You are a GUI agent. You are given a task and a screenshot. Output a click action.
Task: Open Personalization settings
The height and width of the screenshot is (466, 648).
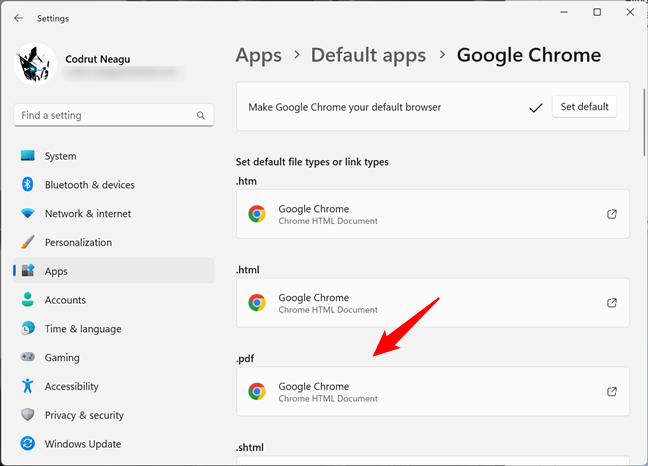coord(78,243)
